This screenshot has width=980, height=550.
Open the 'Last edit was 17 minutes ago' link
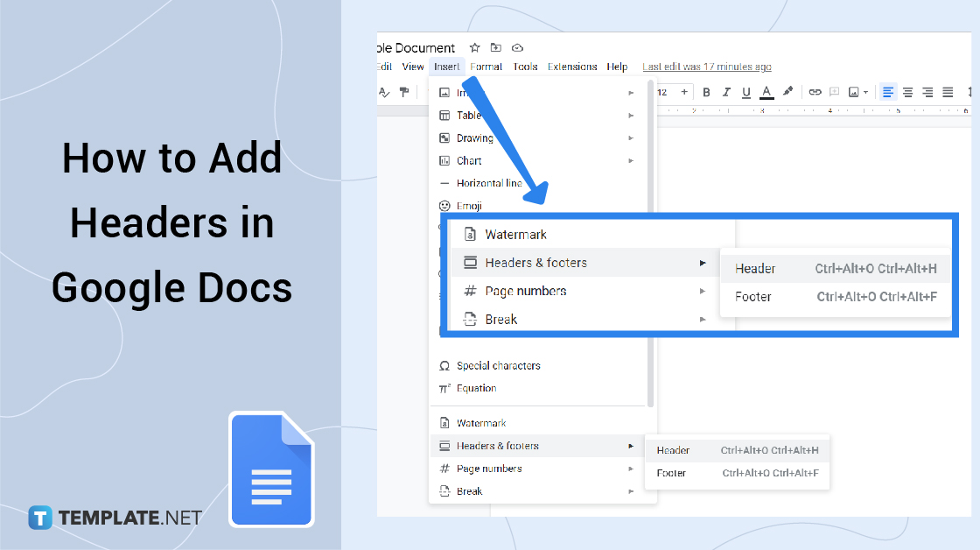coord(707,67)
